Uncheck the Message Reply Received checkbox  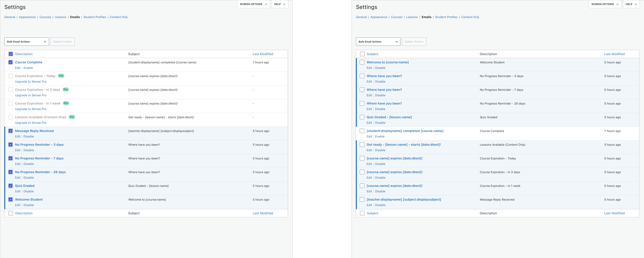point(11,131)
